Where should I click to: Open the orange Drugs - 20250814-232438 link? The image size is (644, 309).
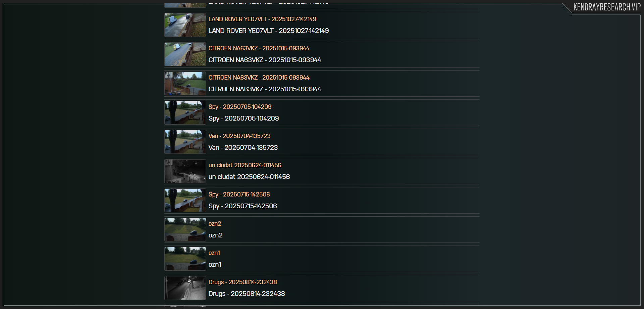click(x=243, y=282)
